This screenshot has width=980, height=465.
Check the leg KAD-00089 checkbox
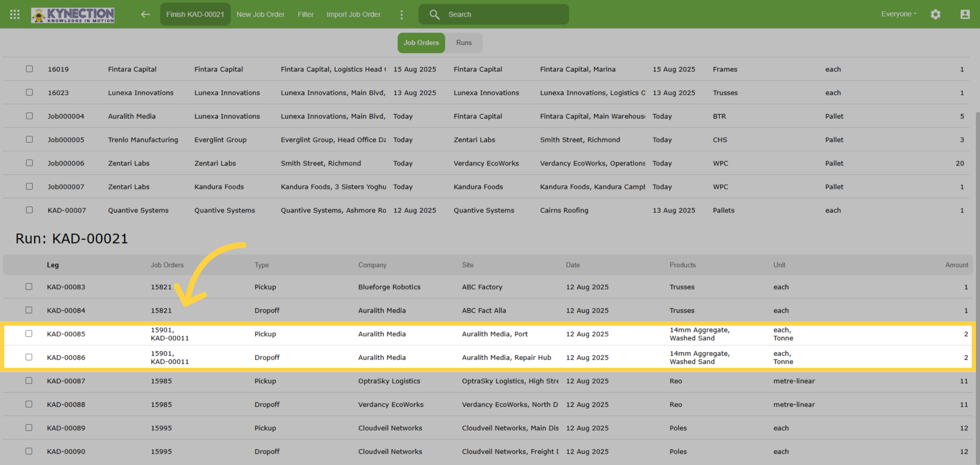click(x=29, y=427)
